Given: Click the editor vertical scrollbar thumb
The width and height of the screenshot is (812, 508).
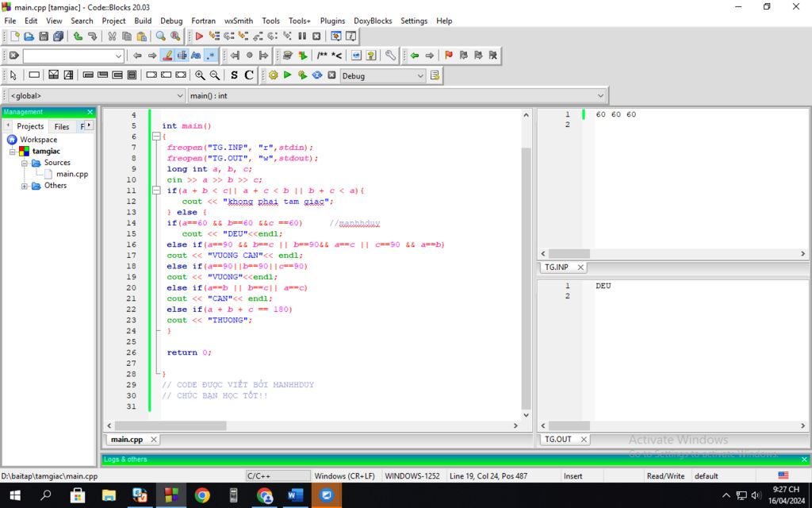Looking at the screenshot, I should point(527,279).
